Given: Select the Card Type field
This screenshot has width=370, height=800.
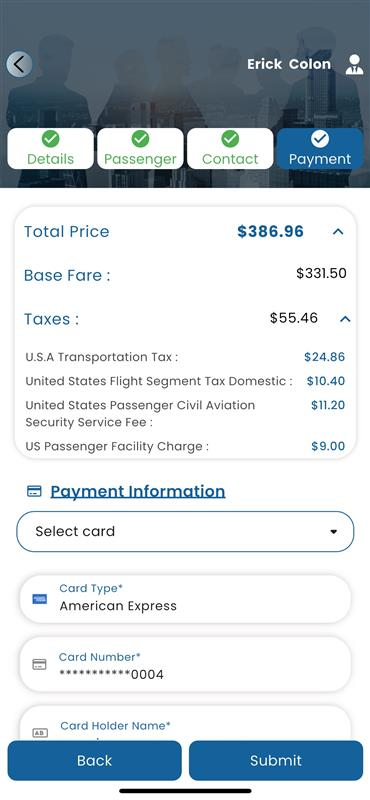Looking at the screenshot, I should point(185,599).
